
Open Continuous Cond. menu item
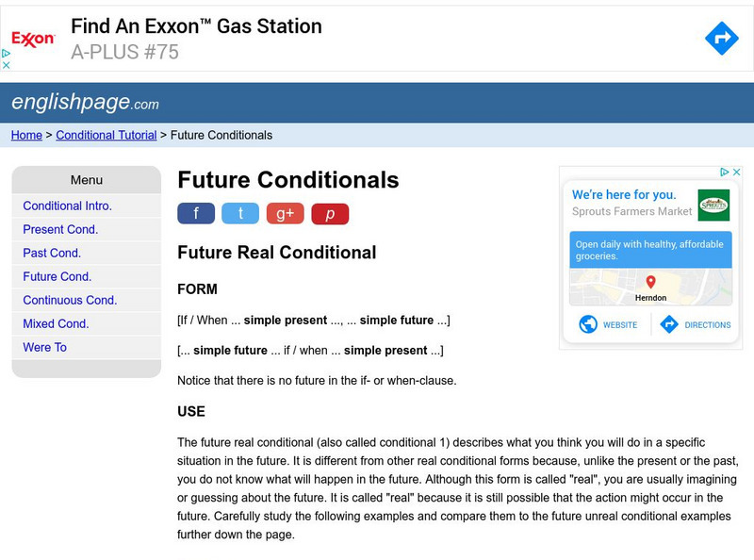pos(70,300)
